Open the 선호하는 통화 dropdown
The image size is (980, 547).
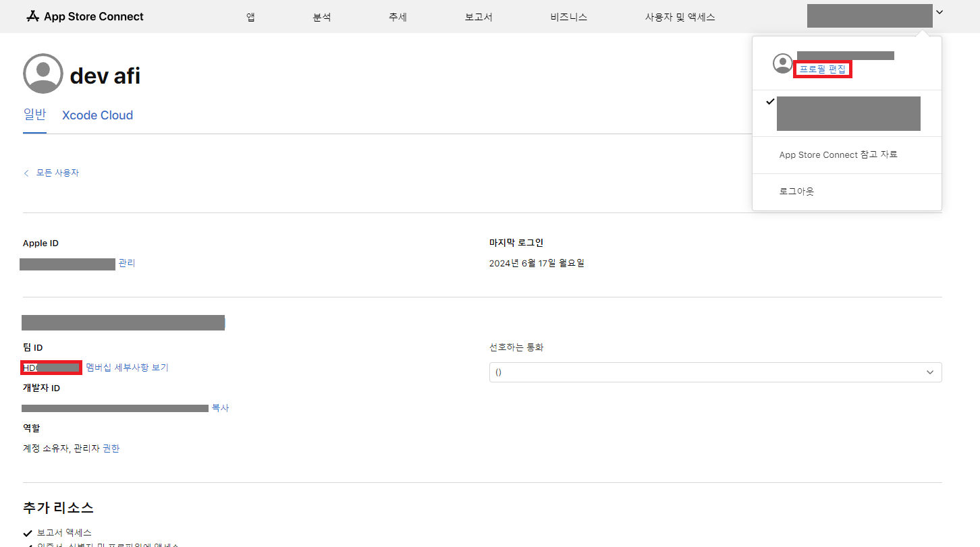(715, 372)
